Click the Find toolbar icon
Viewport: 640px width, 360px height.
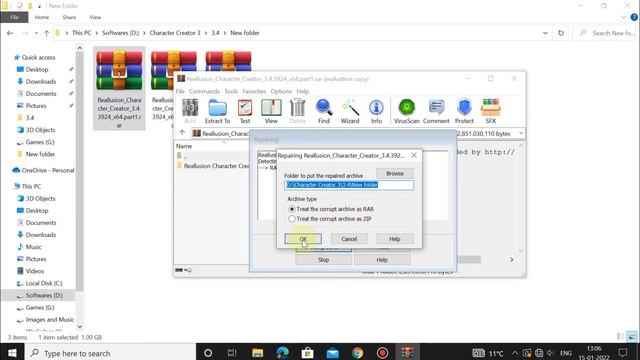(x=324, y=111)
